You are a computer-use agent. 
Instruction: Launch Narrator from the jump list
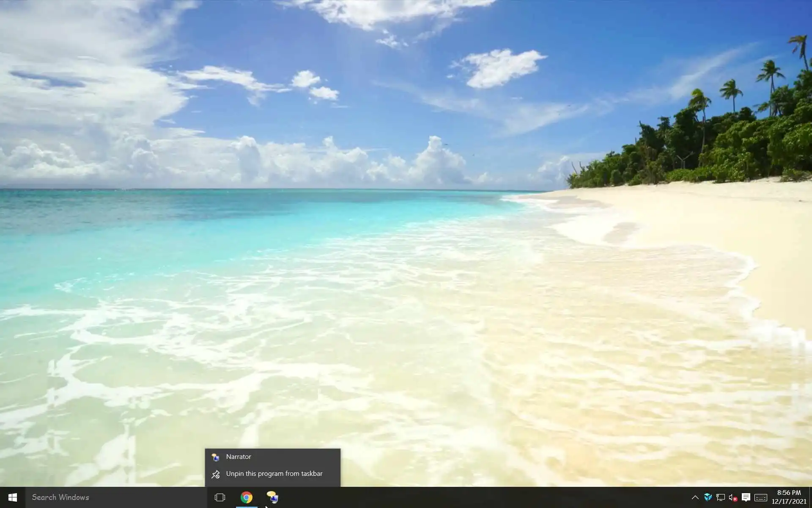[239, 457]
